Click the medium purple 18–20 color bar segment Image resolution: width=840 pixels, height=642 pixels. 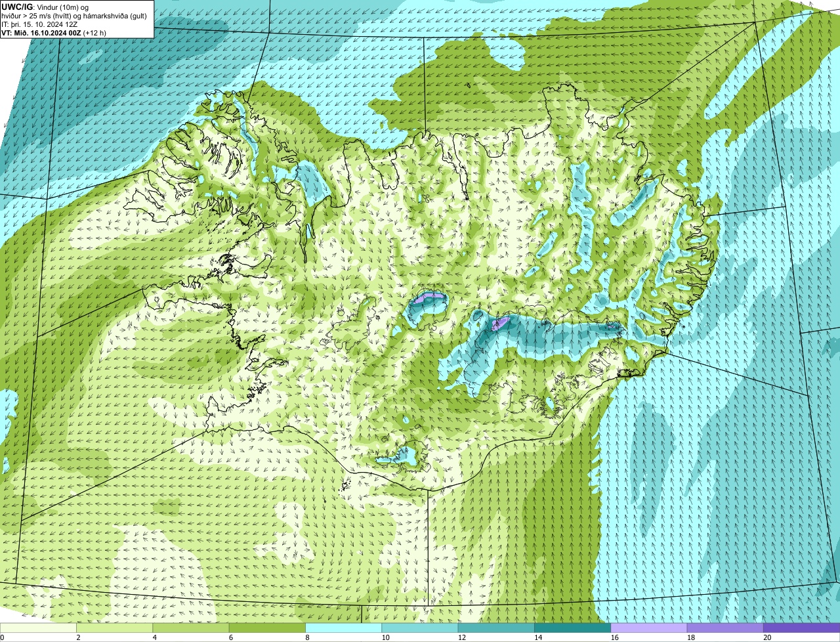point(725,628)
